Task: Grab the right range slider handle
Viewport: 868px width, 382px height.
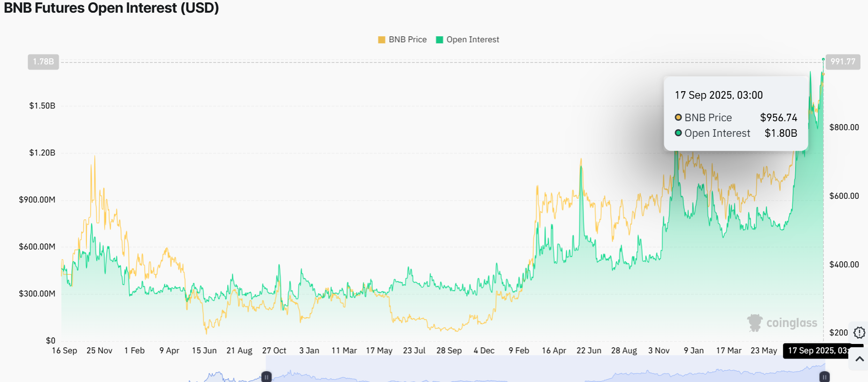Action: [x=824, y=377]
